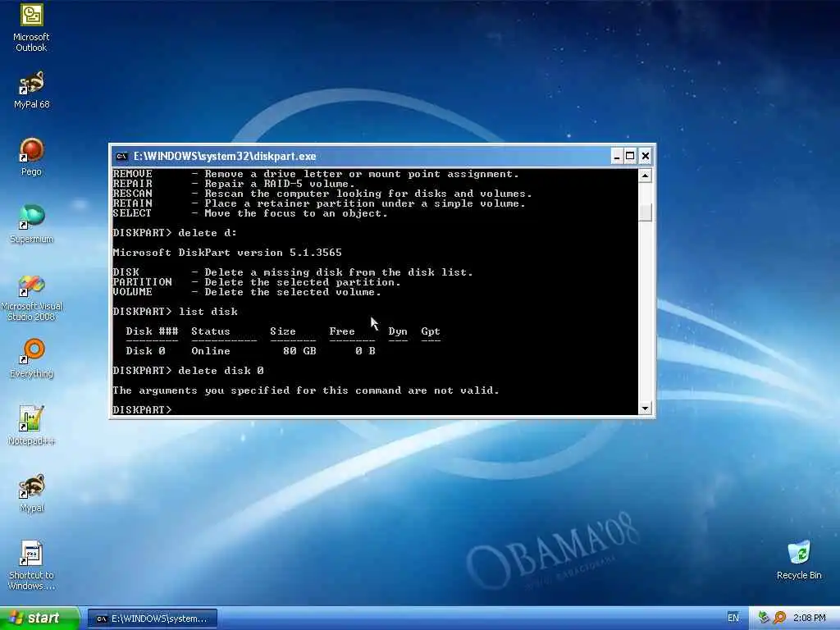Click the last empty DISKPART> prompt

142,410
